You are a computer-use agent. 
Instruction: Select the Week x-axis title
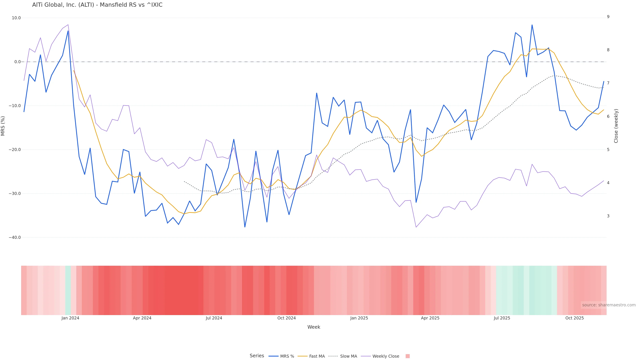[x=314, y=327]
